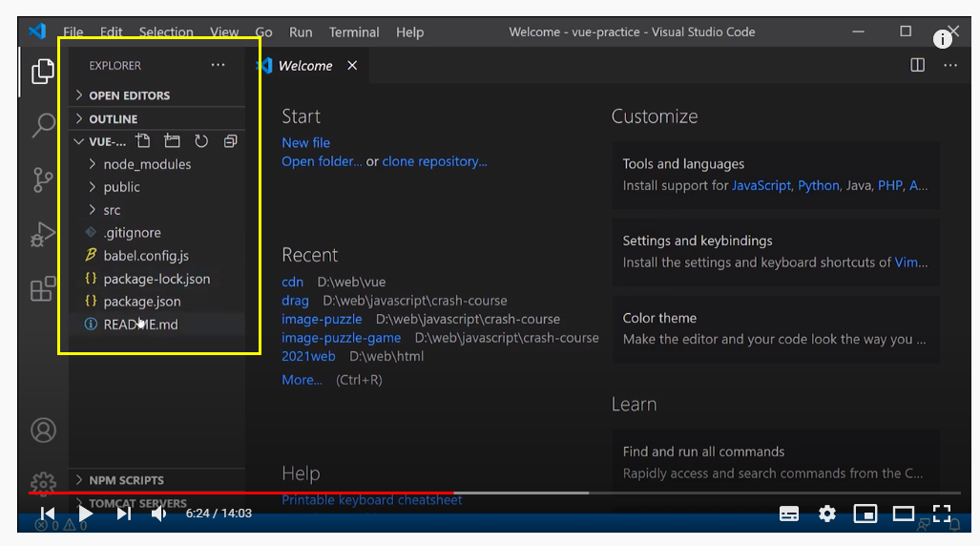The width and height of the screenshot is (980, 546).
Task: Open the Go menu
Action: coord(263,31)
